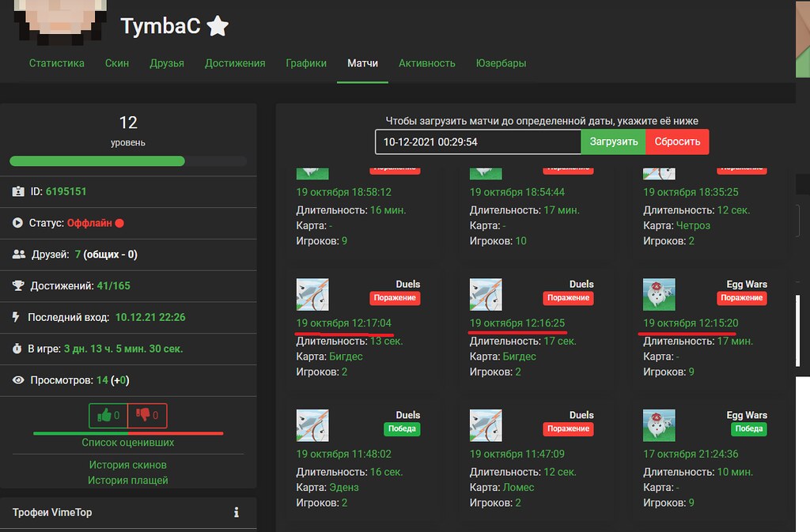Click the Duels icon for 12:16:25 match
810x532 pixels.
[x=486, y=293]
